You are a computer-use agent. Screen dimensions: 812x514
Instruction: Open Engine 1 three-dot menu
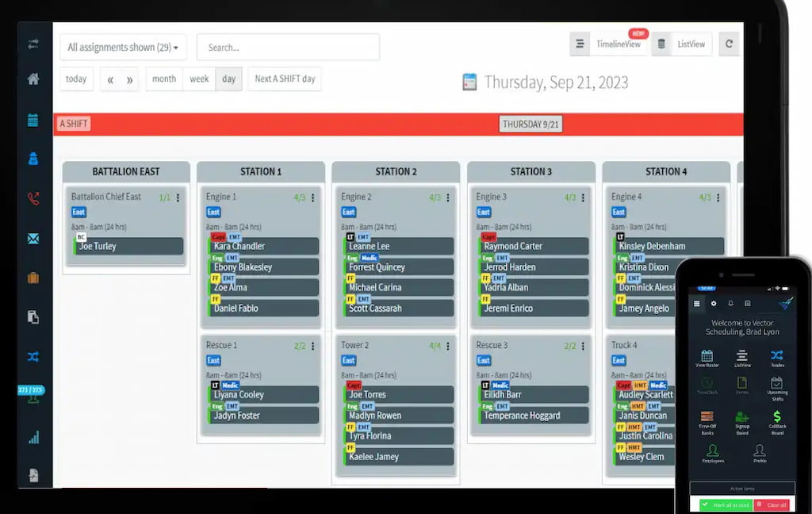(312, 198)
